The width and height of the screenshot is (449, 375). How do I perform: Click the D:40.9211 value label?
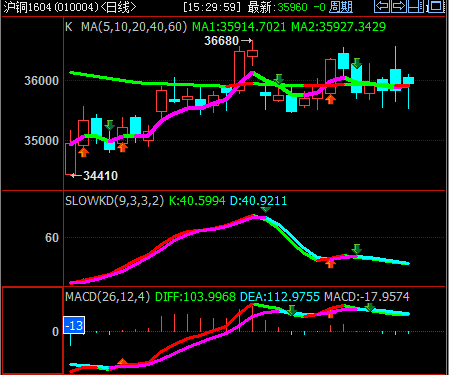pos(258,201)
